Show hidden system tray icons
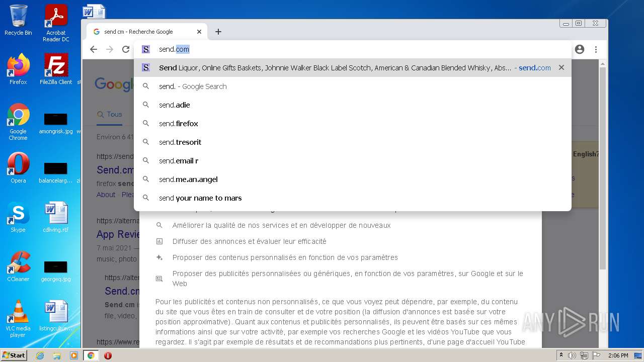The image size is (644, 362). click(561, 355)
